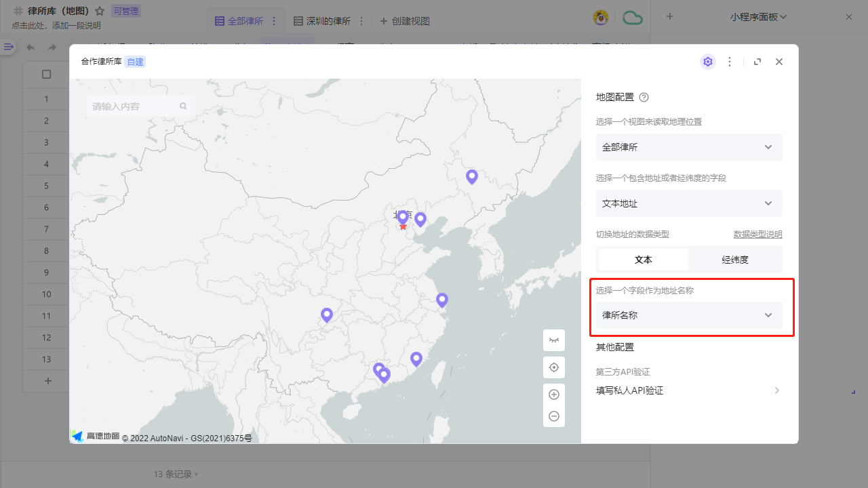The image size is (868, 488).
Task: Select the 文本 data type option
Action: coord(643,260)
